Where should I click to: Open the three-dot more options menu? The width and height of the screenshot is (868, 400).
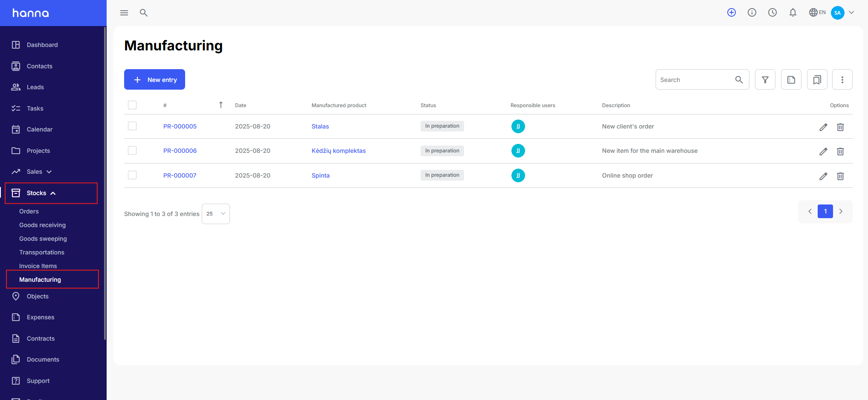pyautogui.click(x=842, y=79)
